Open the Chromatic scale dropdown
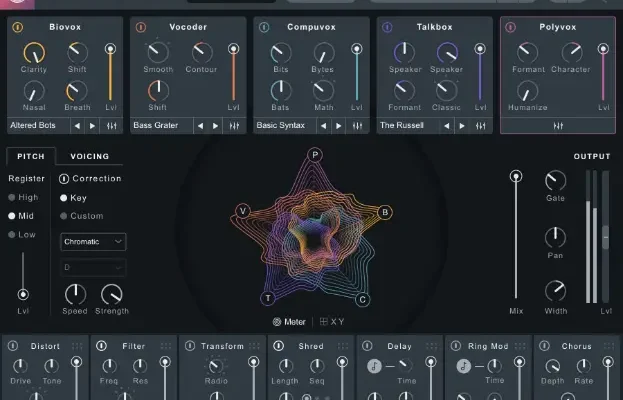This screenshot has width=623, height=400. tap(93, 242)
